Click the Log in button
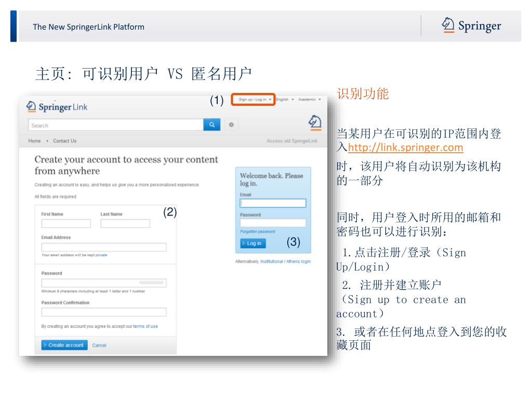This screenshot has height=399, width=532. 253,243
